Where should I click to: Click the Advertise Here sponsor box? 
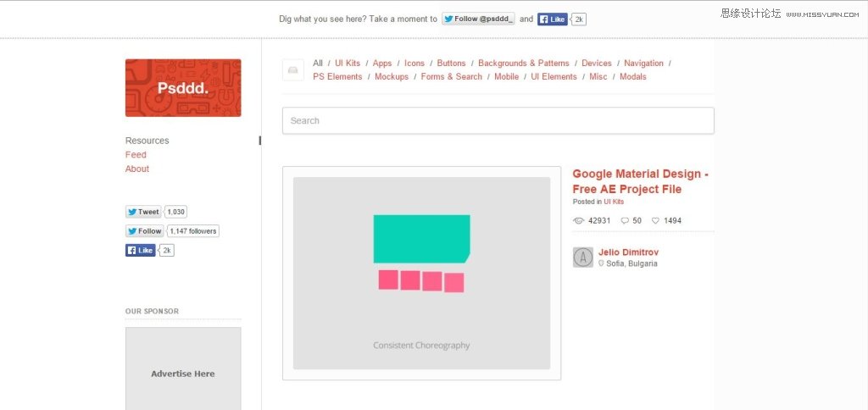(183, 369)
